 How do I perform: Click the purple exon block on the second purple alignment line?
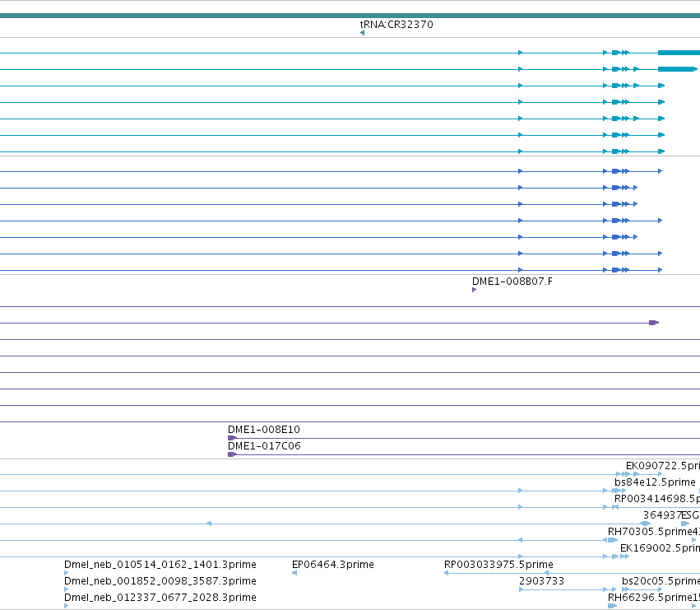(x=654, y=323)
